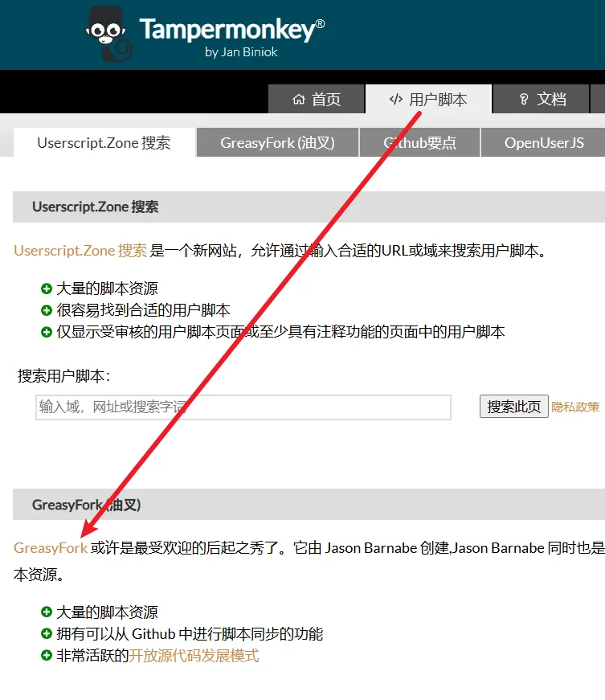
Task: Click green plus icon beside 拥有可以从 Github
Action: point(47,633)
